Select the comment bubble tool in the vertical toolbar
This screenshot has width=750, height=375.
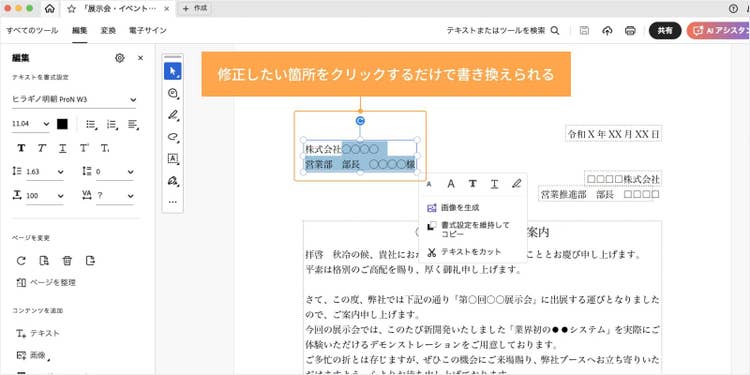coord(173,93)
